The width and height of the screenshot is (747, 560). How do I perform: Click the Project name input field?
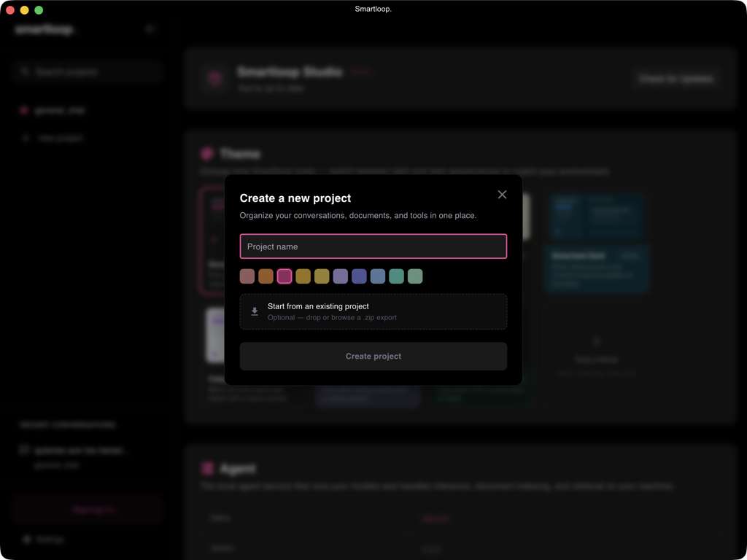point(373,246)
